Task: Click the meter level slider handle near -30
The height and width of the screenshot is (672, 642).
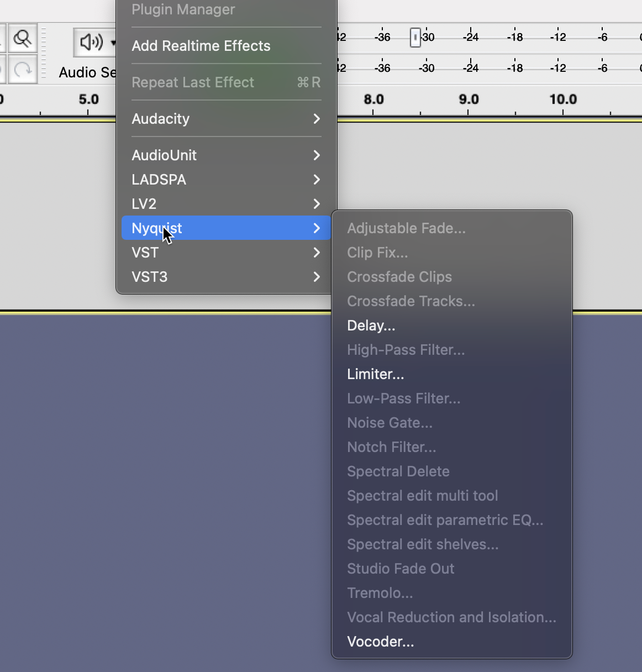Action: coord(415,38)
